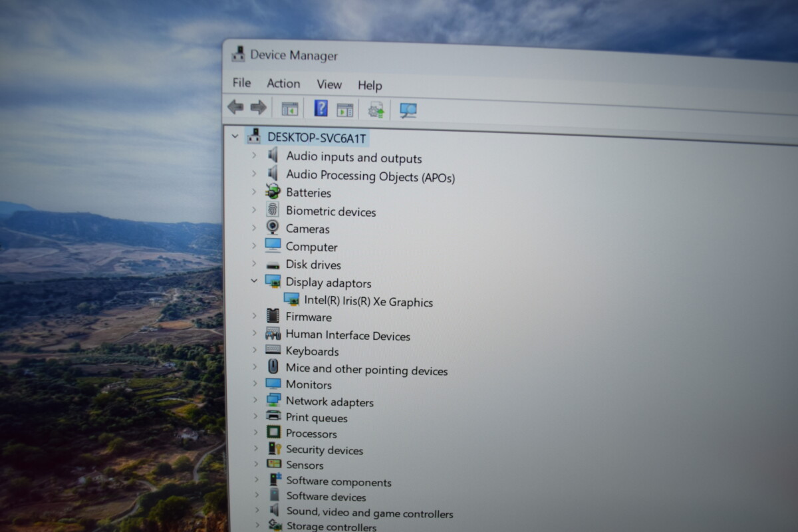Select the Firmware chip icon
This screenshot has width=798, height=532.
pyautogui.click(x=273, y=316)
